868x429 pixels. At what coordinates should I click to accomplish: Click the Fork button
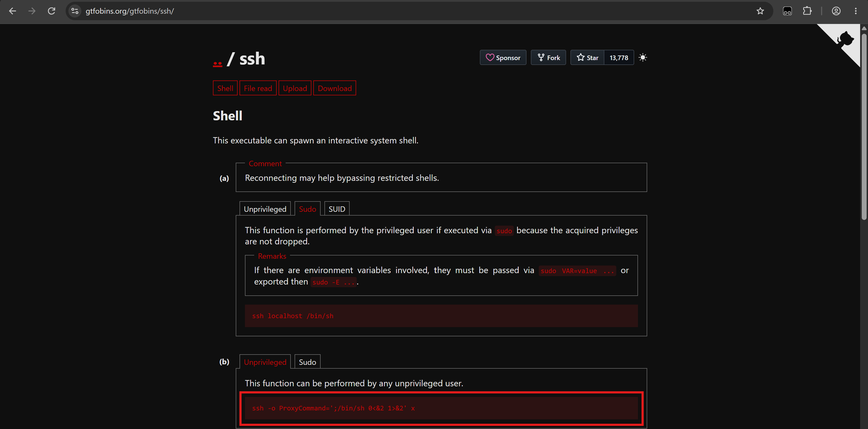(x=549, y=57)
